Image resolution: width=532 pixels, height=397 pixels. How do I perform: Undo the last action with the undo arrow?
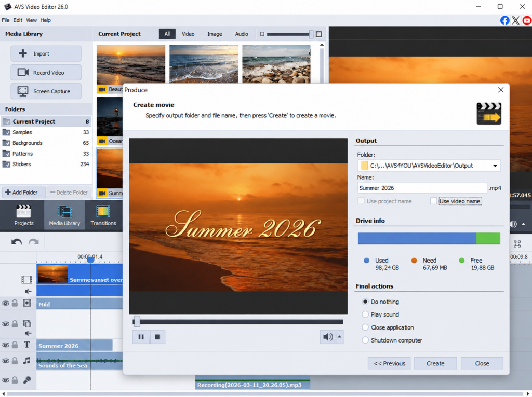[x=16, y=242]
